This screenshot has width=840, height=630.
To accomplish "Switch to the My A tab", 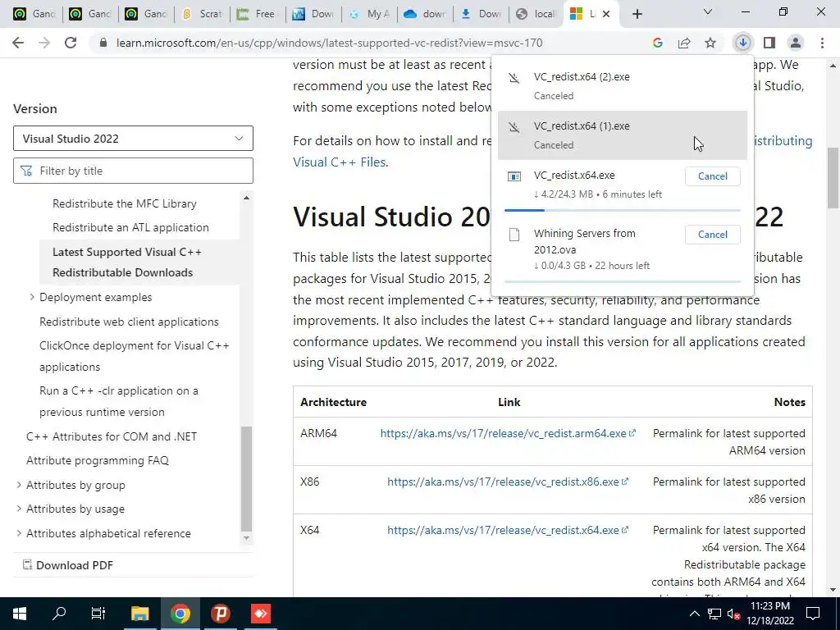I will (x=369, y=14).
